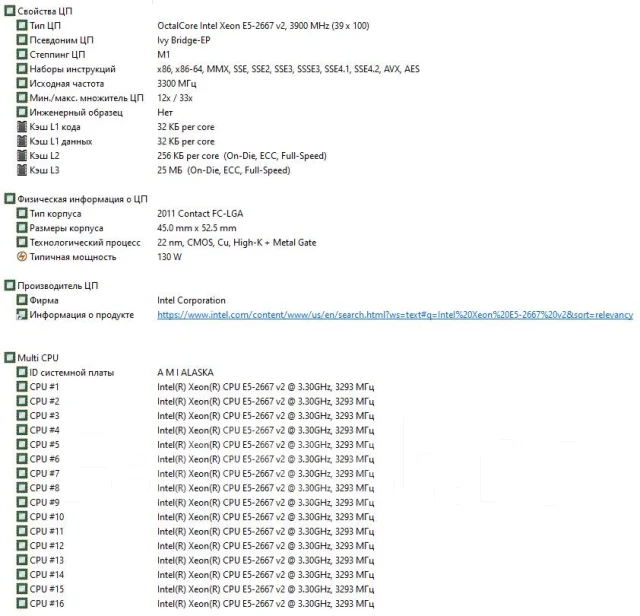
Task: Click the Intel Corporation value
Action: click(x=191, y=300)
